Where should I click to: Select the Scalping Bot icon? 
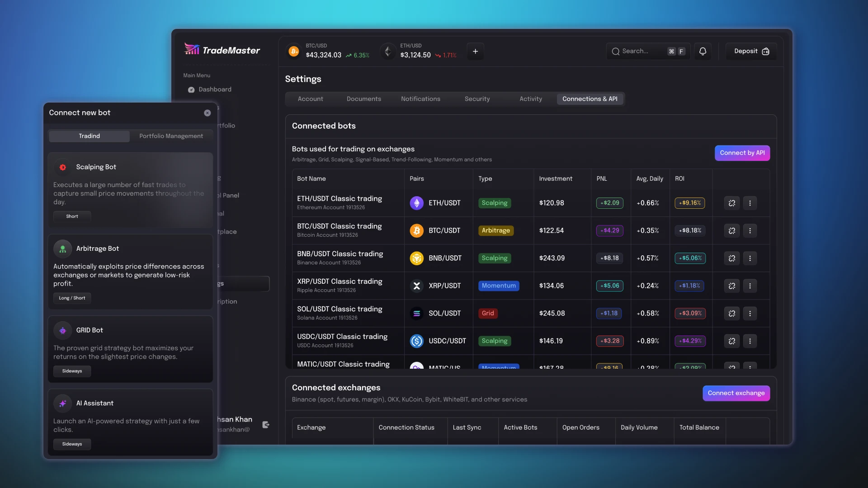[x=63, y=167]
